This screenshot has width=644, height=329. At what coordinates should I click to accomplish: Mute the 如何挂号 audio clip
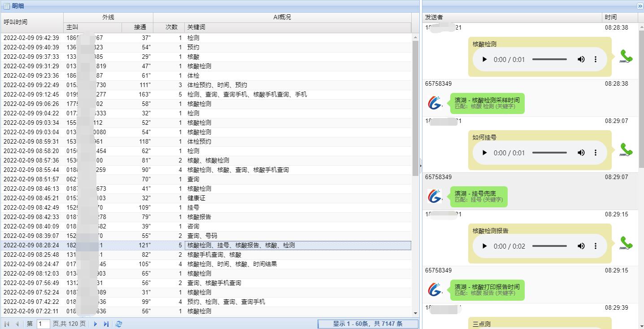[x=581, y=153]
